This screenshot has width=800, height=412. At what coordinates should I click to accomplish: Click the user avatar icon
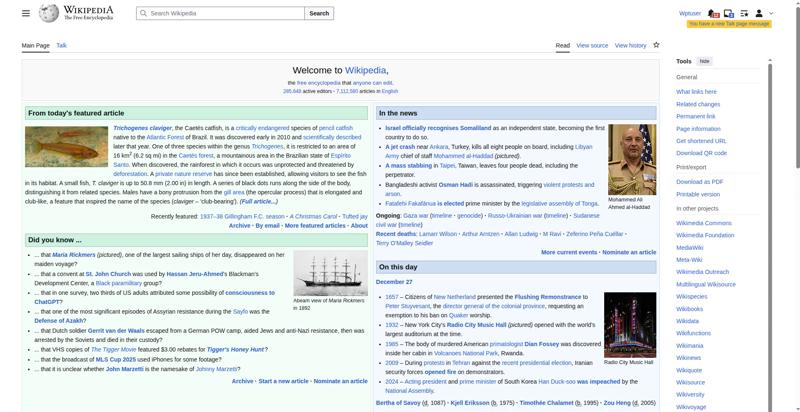click(759, 14)
